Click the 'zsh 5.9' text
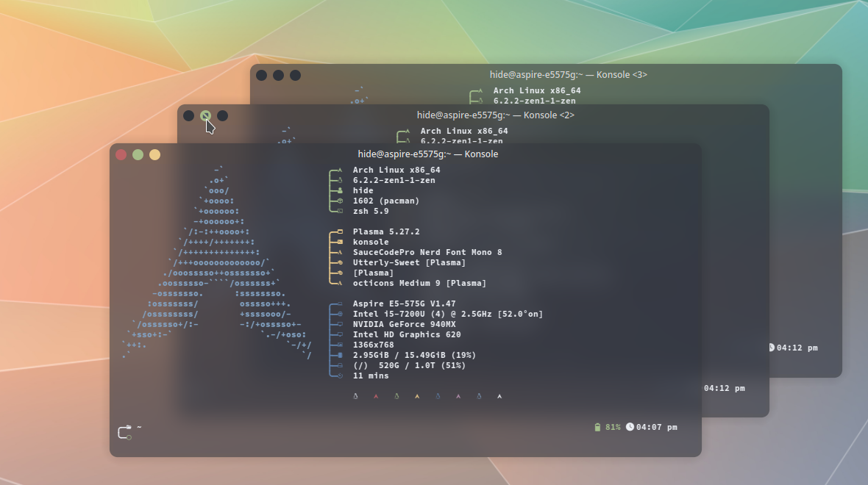This screenshot has width=868, height=485. [371, 211]
